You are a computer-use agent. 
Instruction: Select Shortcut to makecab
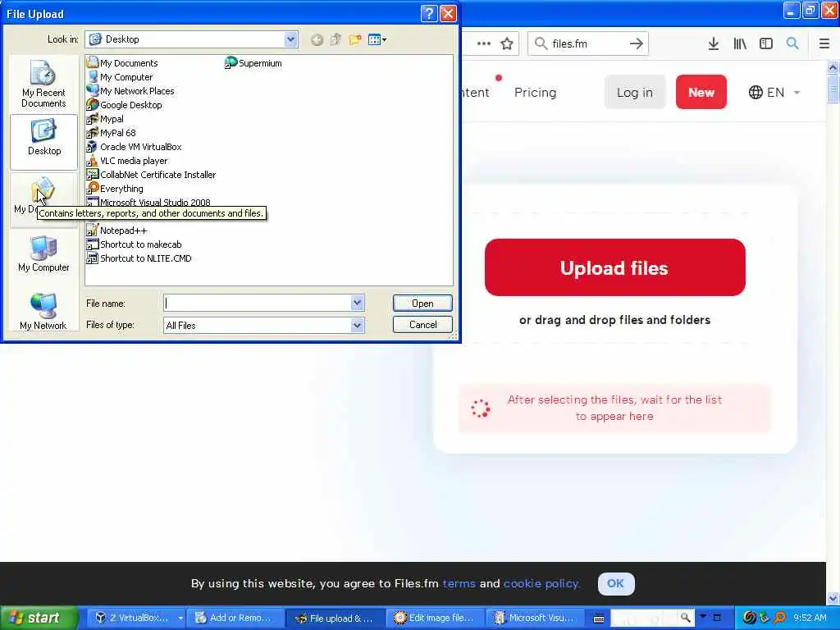click(134, 244)
